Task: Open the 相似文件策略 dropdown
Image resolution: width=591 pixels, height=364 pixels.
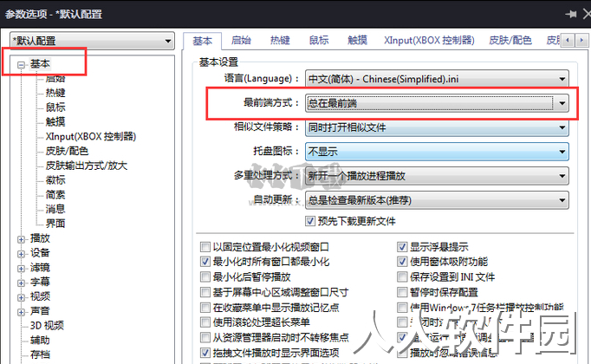Action: pyautogui.click(x=437, y=127)
